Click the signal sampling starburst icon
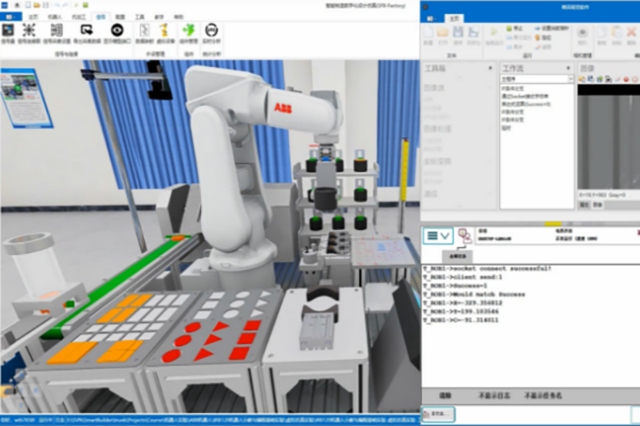 tap(29, 30)
